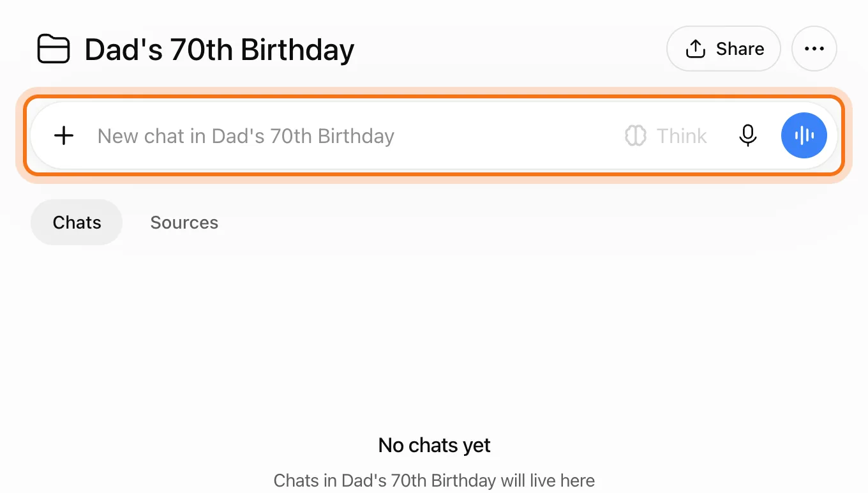Expand project options via the ellipsis button
Viewport: 868px width, 493px height.
pyautogui.click(x=814, y=49)
